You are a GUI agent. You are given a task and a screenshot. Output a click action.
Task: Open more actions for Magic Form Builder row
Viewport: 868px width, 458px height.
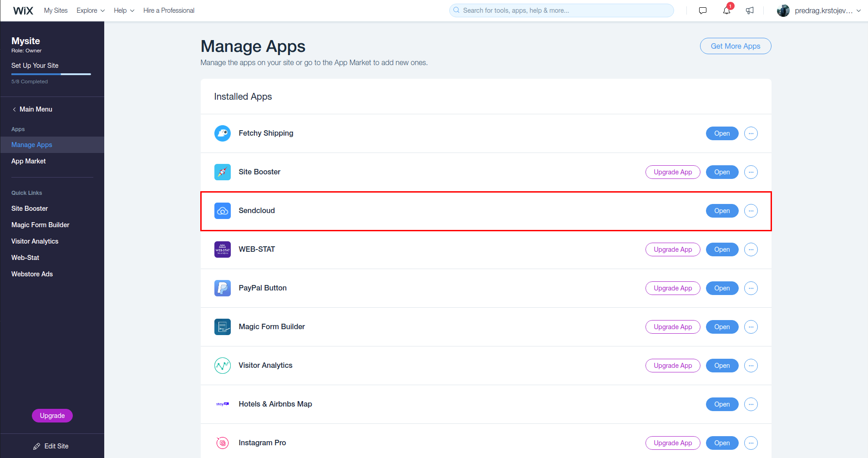[751, 327]
